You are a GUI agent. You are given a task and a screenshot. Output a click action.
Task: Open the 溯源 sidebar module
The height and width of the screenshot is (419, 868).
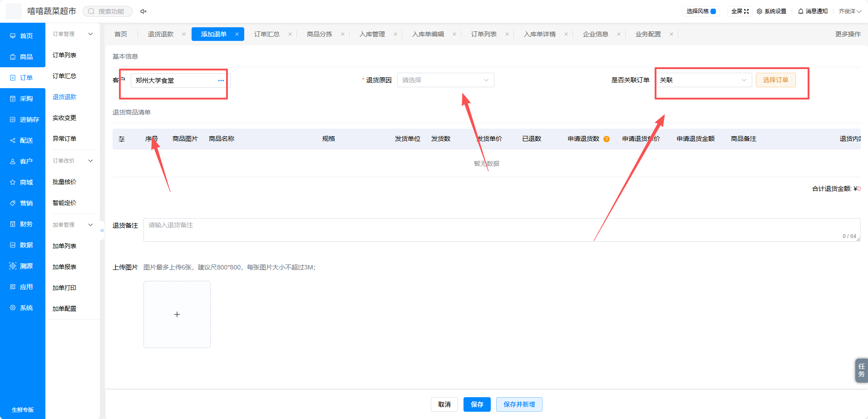[22, 266]
